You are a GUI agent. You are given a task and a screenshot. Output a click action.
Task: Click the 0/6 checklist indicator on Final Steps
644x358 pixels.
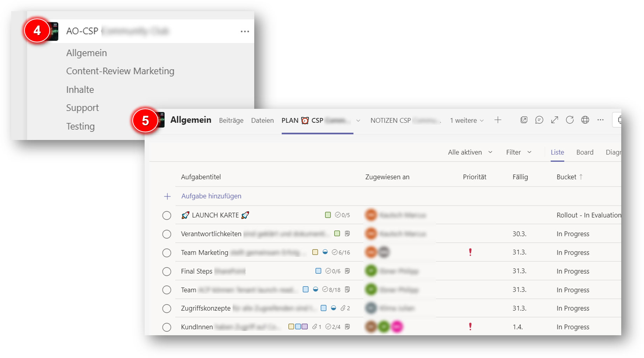pyautogui.click(x=333, y=271)
